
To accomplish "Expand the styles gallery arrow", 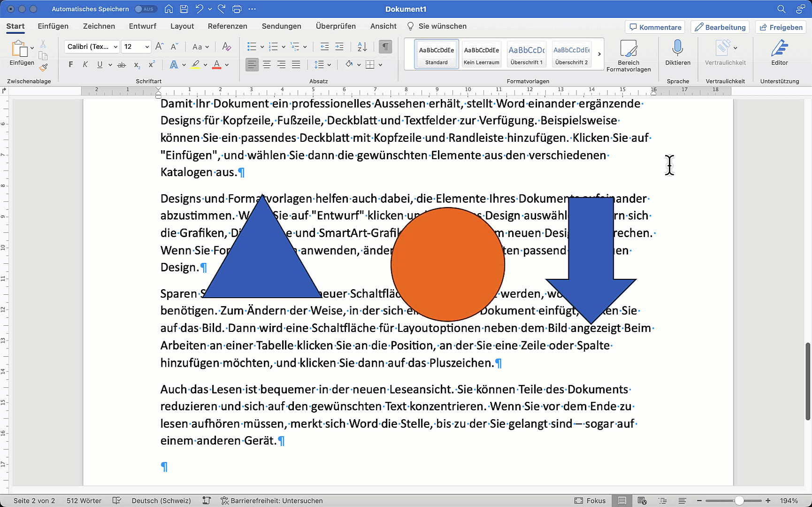I will pos(599,54).
